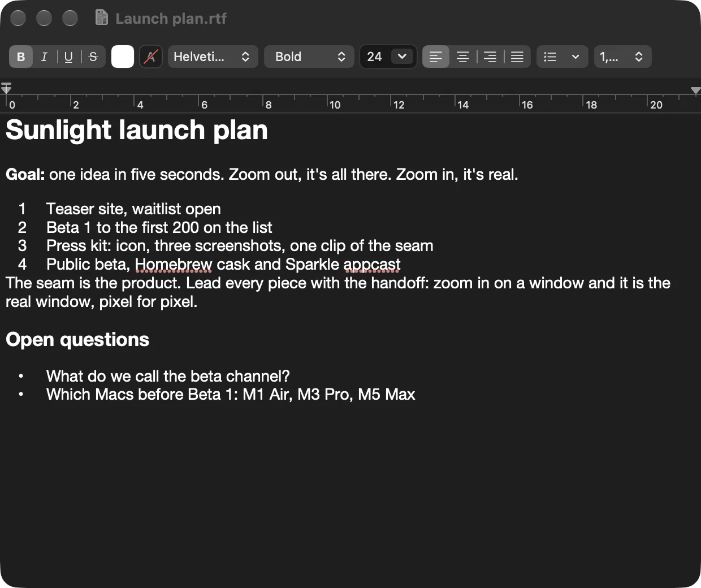Click the paragraph starting The seam is the product
This screenshot has height=588, width=701.
[x=338, y=292]
